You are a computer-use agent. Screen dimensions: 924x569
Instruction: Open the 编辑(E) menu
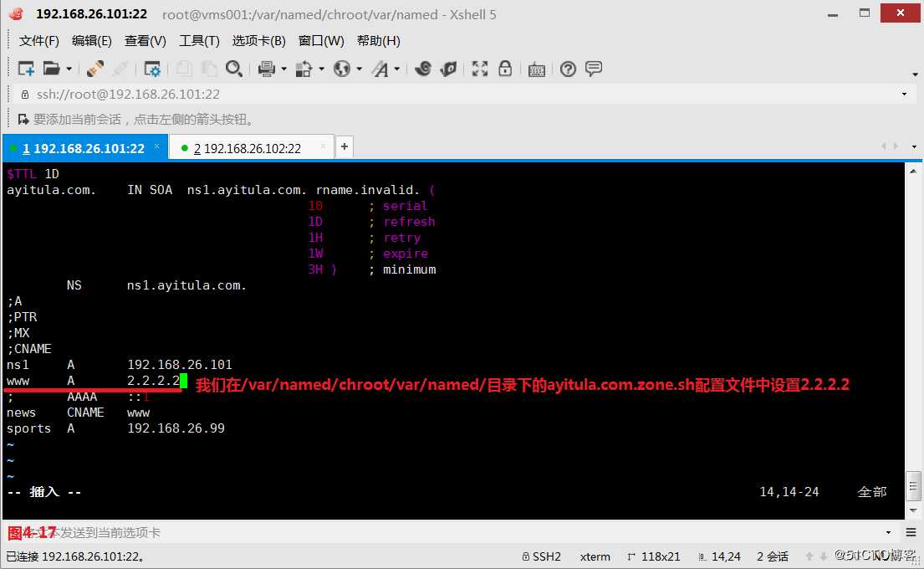[x=91, y=41]
